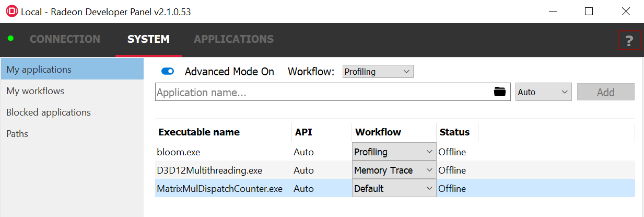Click the green connection status indicator
The image size is (644, 217).
point(10,39)
